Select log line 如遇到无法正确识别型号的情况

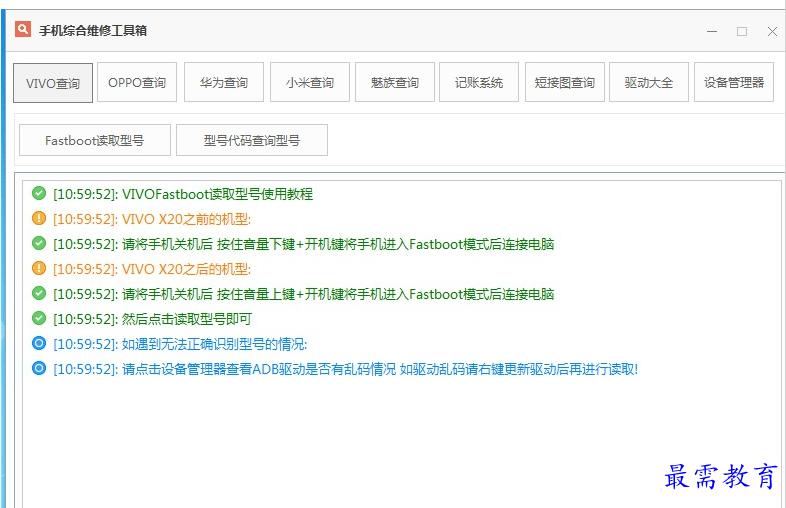(x=180, y=344)
